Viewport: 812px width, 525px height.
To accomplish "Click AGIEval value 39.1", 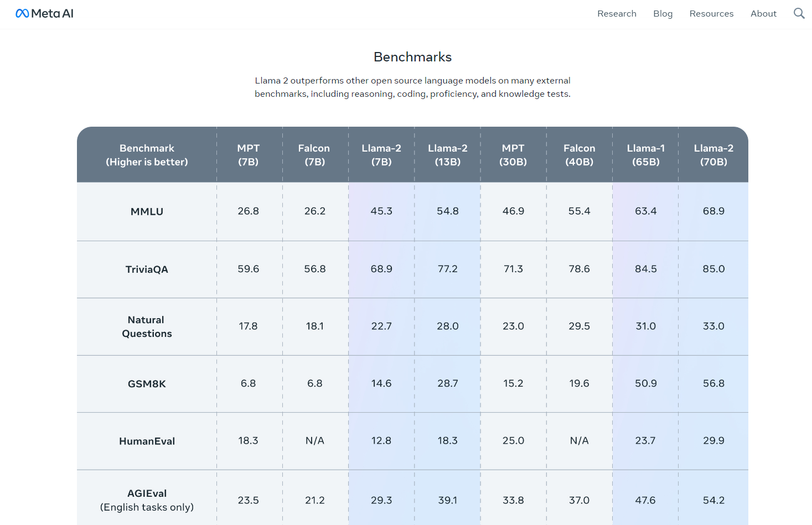I will 448,500.
